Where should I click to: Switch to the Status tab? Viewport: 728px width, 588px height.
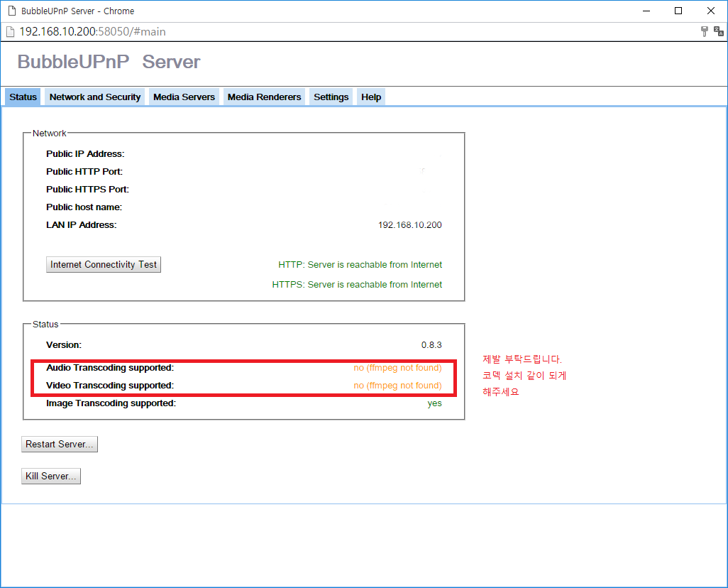tap(23, 97)
